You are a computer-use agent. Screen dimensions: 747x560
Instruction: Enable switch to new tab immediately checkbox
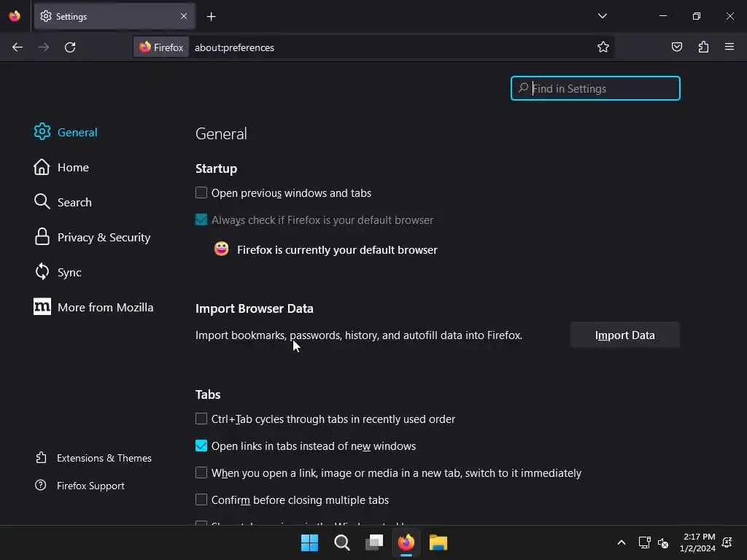[x=201, y=472]
